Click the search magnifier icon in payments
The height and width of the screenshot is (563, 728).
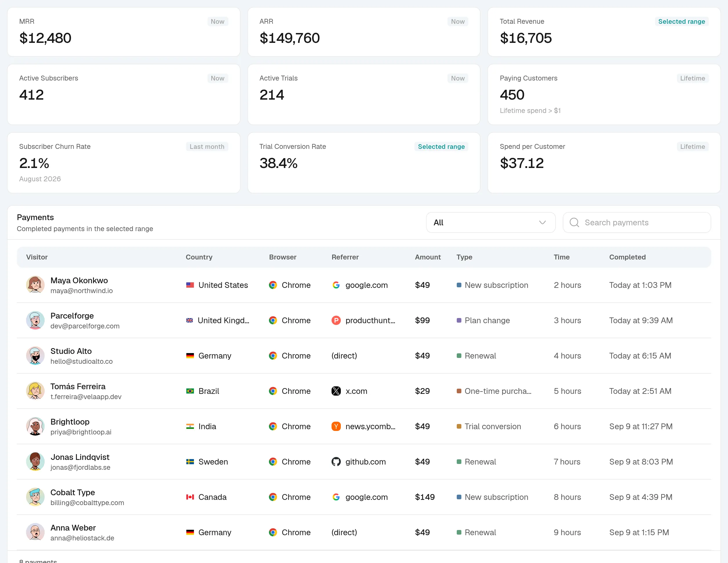pos(574,222)
